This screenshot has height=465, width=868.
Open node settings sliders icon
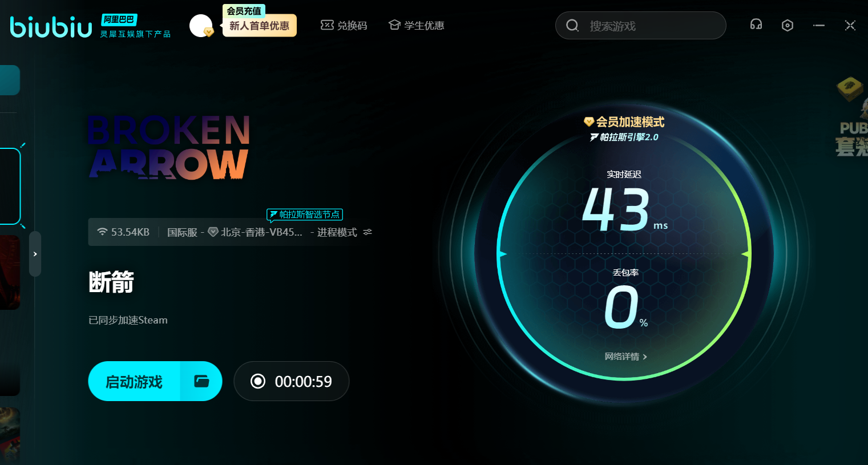point(368,232)
